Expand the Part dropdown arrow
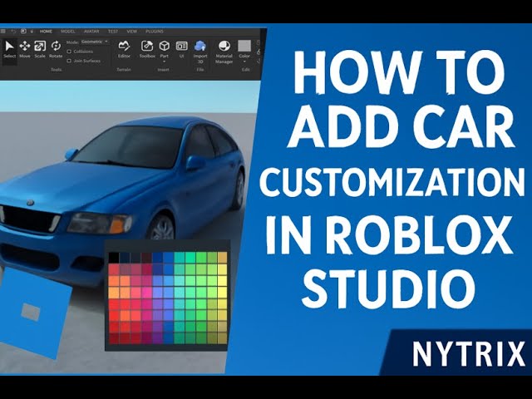The width and height of the screenshot is (532, 399). [165, 62]
